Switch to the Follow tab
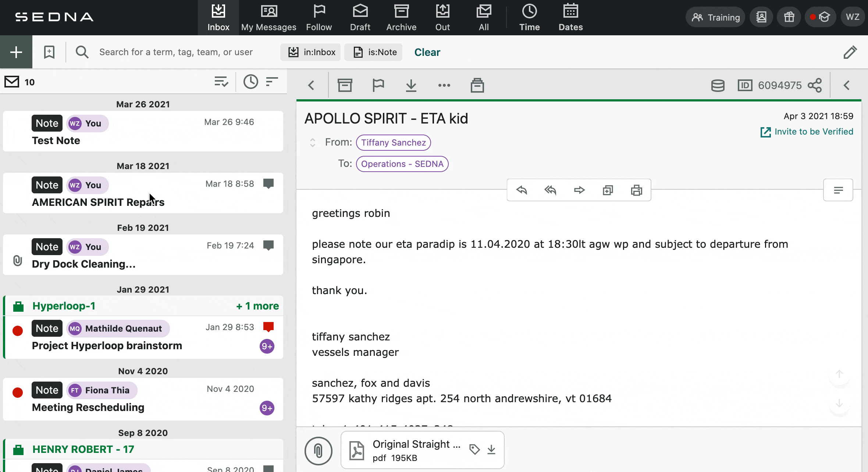868x472 pixels. (319, 18)
